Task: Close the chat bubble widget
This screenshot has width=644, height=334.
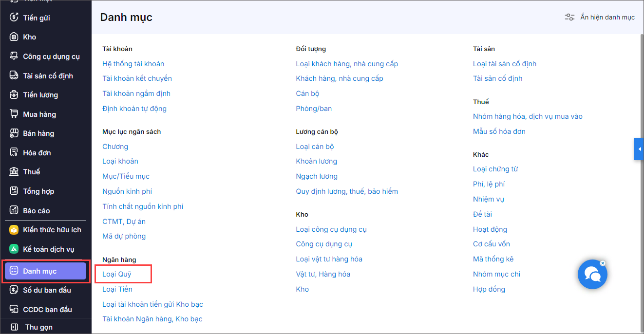Action: click(x=603, y=263)
